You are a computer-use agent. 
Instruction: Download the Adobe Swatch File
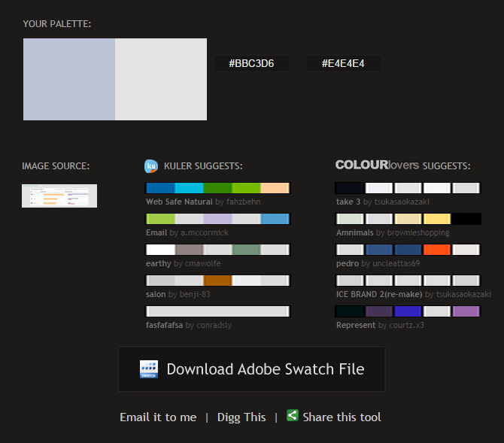tap(251, 369)
